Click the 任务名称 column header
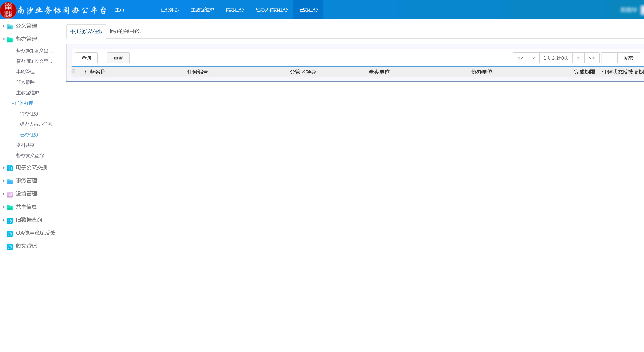Screen dimensions: 644x352 pos(95,72)
